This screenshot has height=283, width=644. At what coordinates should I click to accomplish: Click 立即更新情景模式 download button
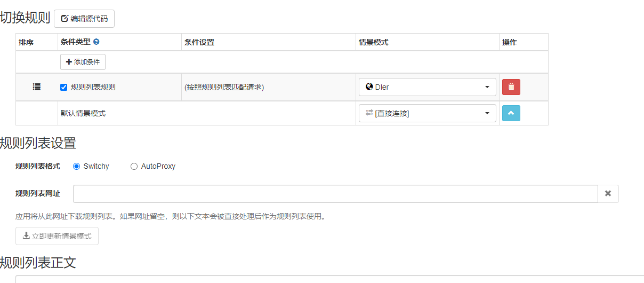coord(57,236)
